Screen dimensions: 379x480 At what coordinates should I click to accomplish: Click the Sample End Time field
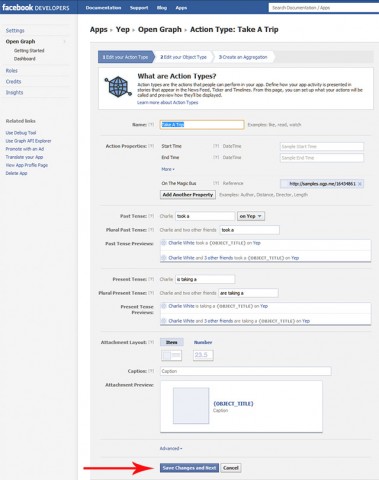322,158
